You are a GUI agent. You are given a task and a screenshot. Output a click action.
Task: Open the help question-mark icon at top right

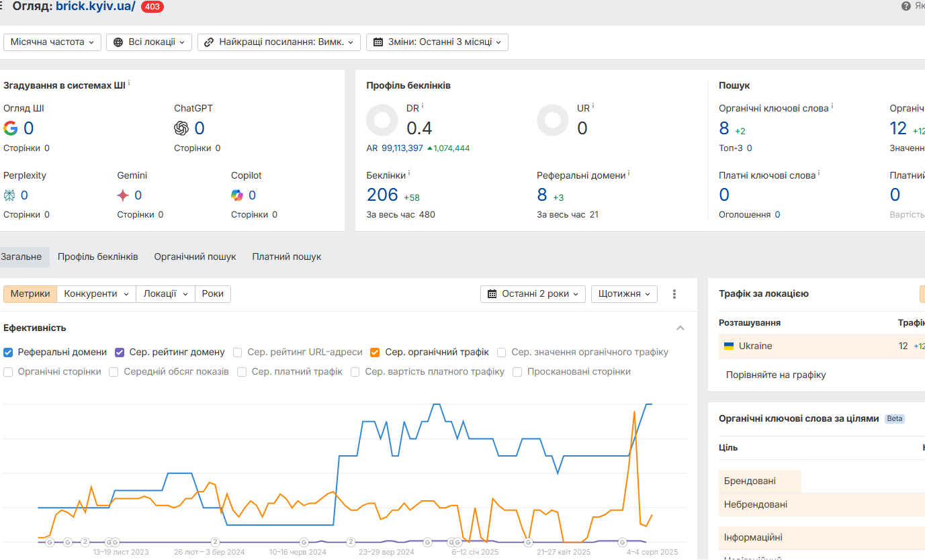(x=906, y=6)
